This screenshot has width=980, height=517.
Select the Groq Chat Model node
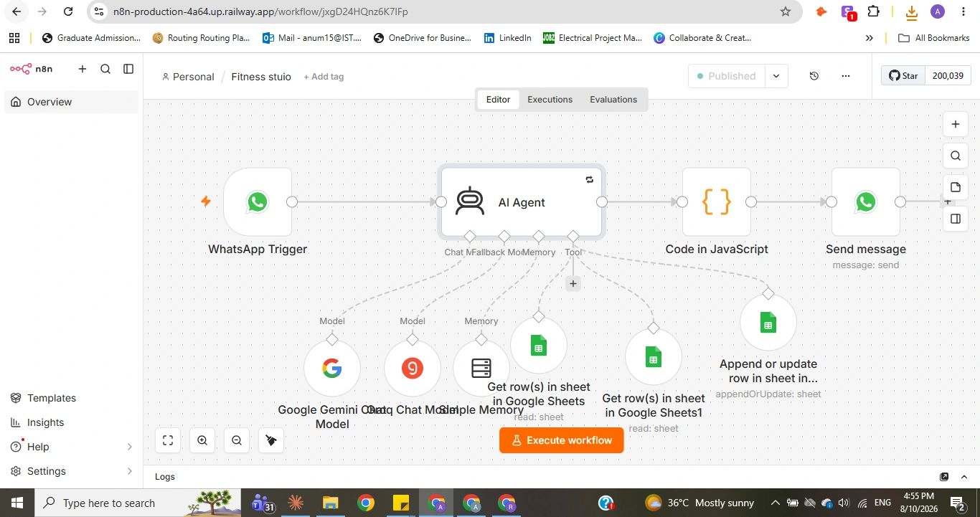(x=413, y=369)
